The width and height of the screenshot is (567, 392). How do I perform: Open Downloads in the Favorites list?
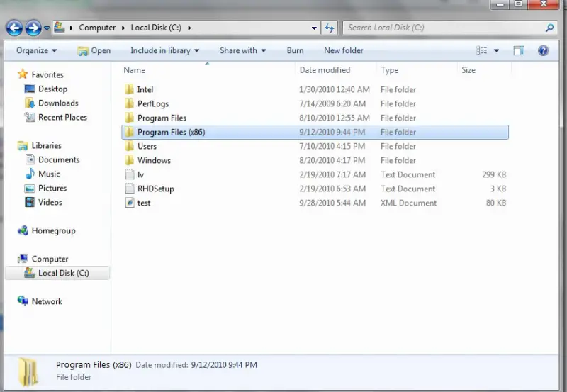[58, 103]
